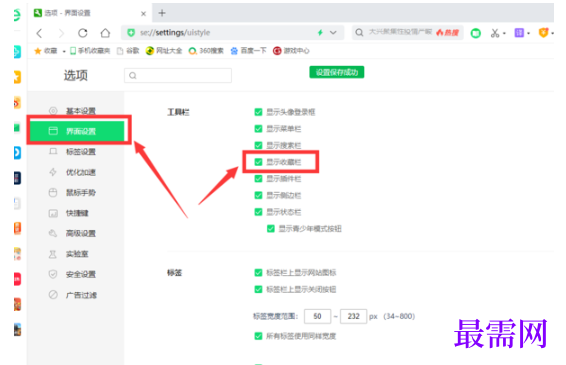Uncheck the 显示收藏栏 checkbox
This screenshot has width=566, height=365.
(258, 162)
